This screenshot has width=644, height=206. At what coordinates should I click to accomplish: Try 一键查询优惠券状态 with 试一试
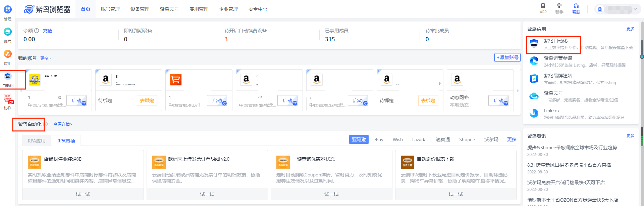[x=331, y=194]
